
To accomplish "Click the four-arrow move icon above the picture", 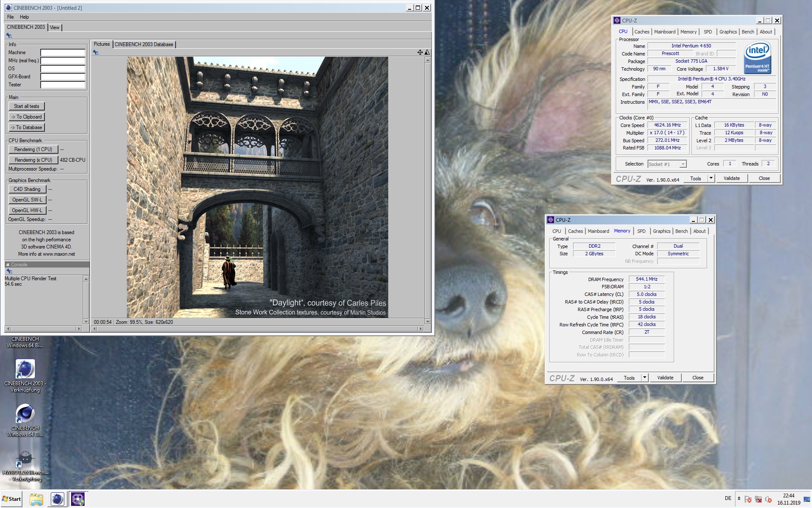I will 420,52.
